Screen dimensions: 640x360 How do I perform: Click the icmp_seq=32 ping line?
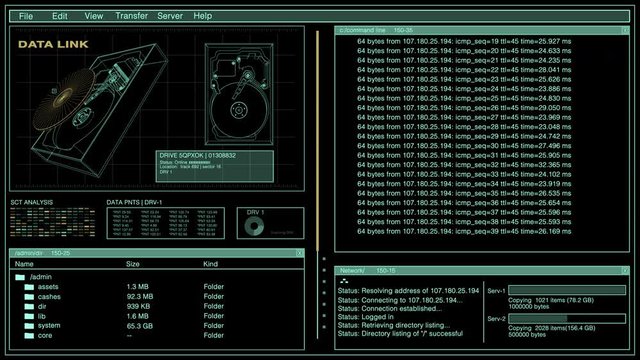click(464, 165)
